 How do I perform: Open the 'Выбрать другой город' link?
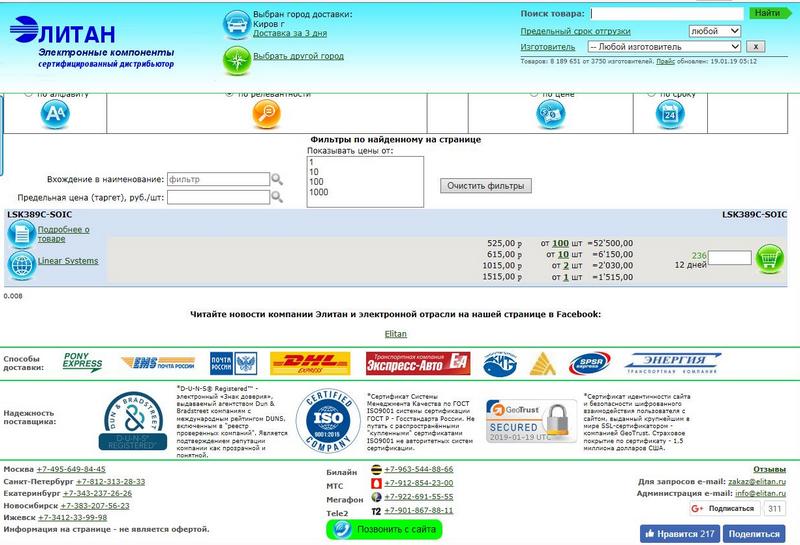[x=298, y=56]
